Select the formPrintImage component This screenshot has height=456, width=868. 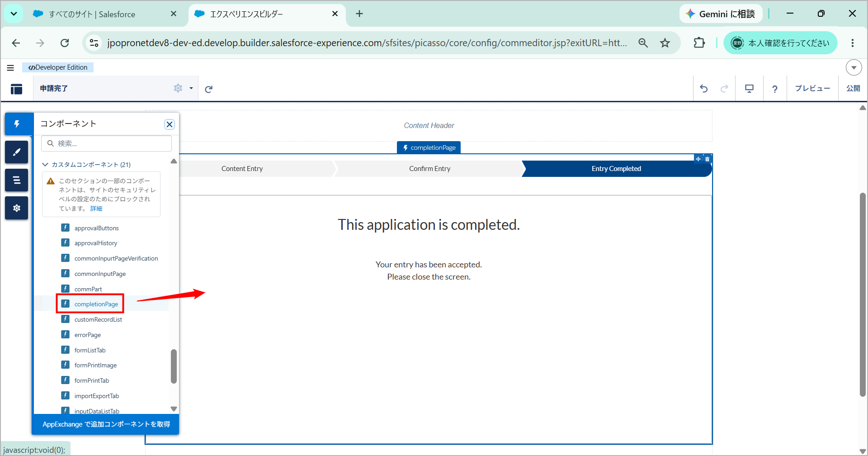click(x=95, y=365)
